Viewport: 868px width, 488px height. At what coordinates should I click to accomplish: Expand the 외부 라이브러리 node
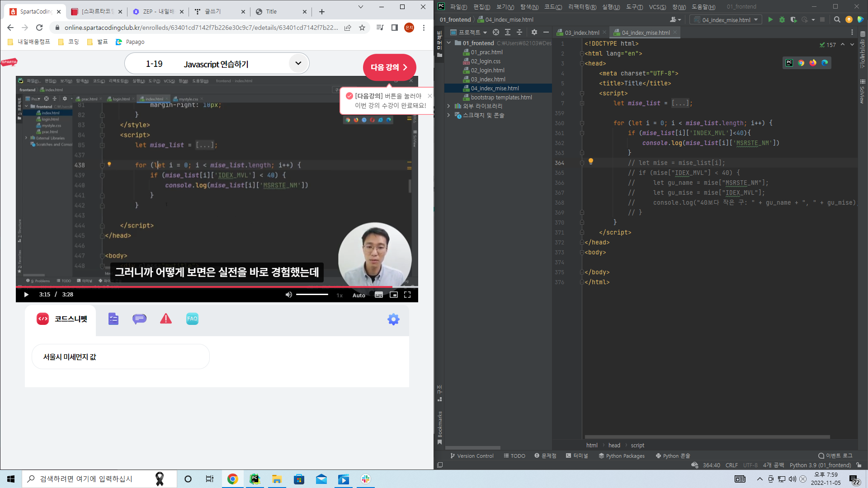(449, 106)
